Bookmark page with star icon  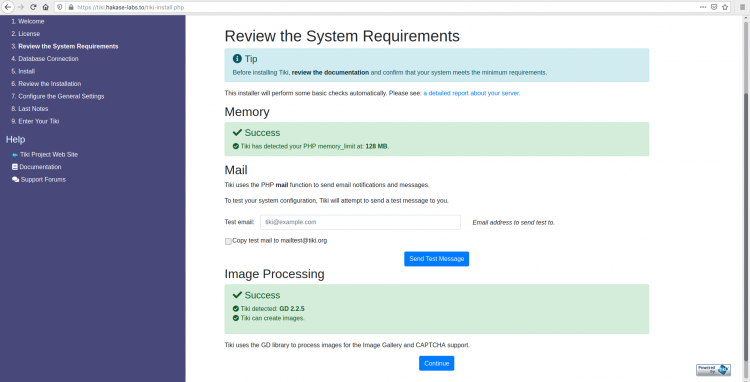click(x=725, y=7)
